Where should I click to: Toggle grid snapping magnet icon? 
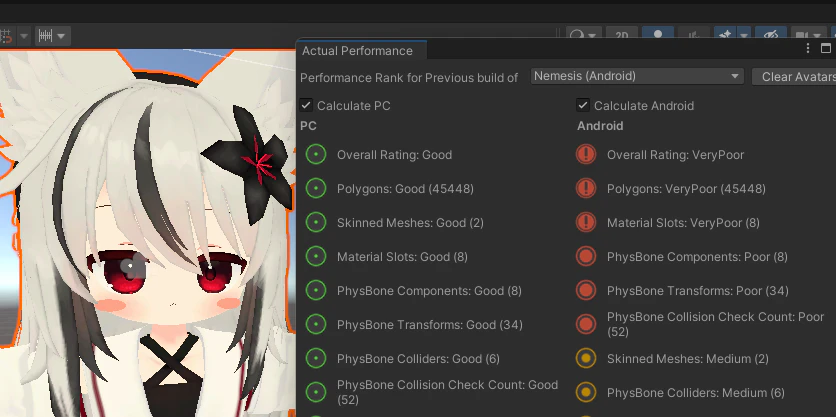coord(5,36)
